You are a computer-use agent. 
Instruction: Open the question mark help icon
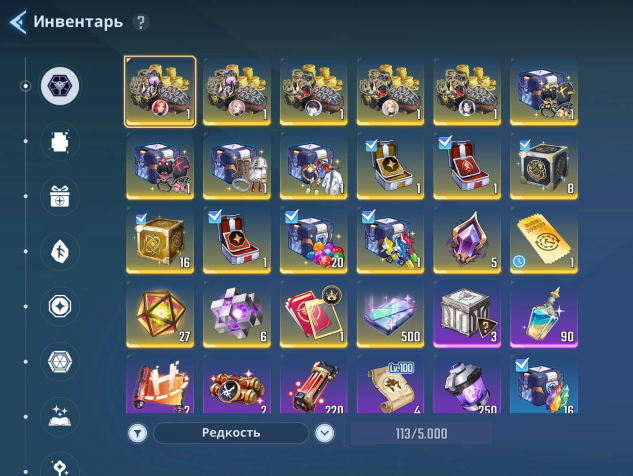coord(141,22)
